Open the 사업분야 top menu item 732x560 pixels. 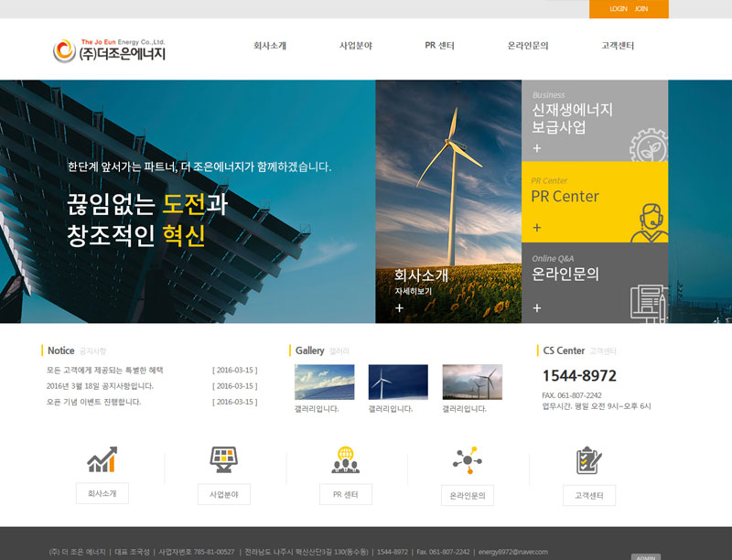[x=355, y=46]
